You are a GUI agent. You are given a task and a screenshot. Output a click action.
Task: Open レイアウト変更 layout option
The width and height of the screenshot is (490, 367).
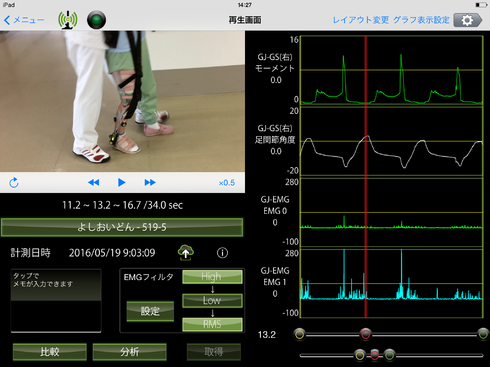361,20
